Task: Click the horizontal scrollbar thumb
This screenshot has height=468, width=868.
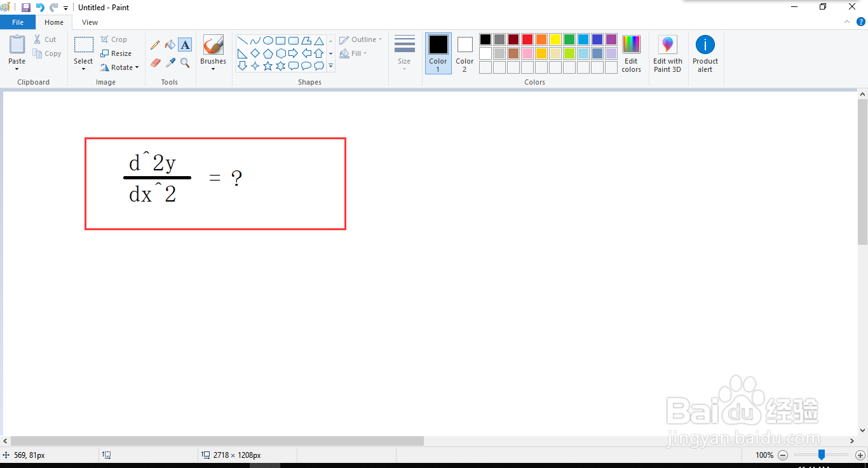Action: (x=217, y=441)
